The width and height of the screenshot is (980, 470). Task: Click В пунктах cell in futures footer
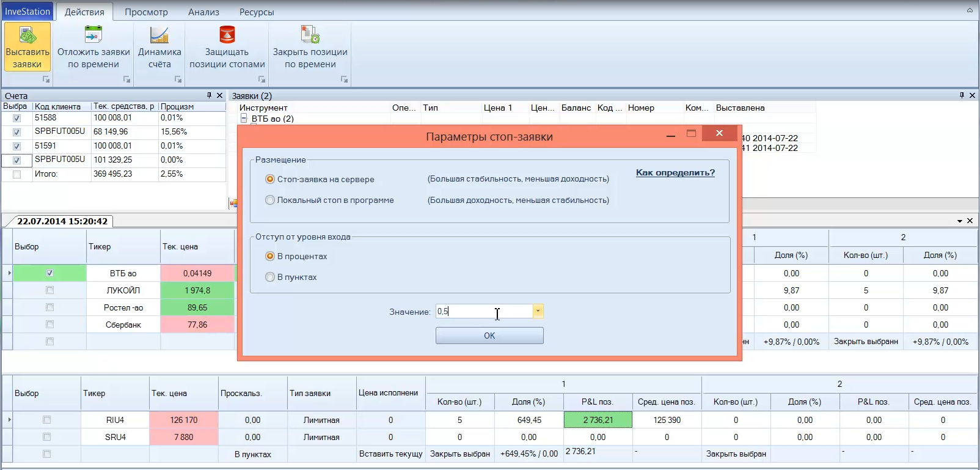[x=253, y=454]
